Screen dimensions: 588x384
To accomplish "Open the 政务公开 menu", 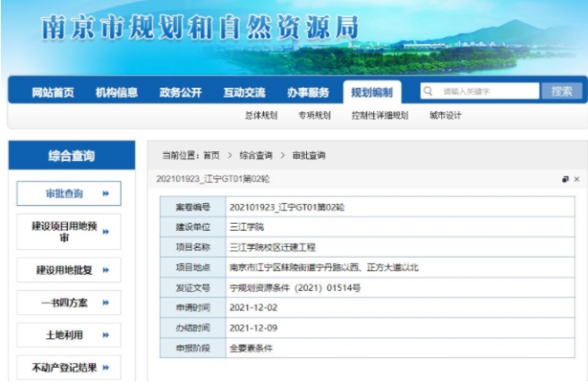I will tap(180, 92).
